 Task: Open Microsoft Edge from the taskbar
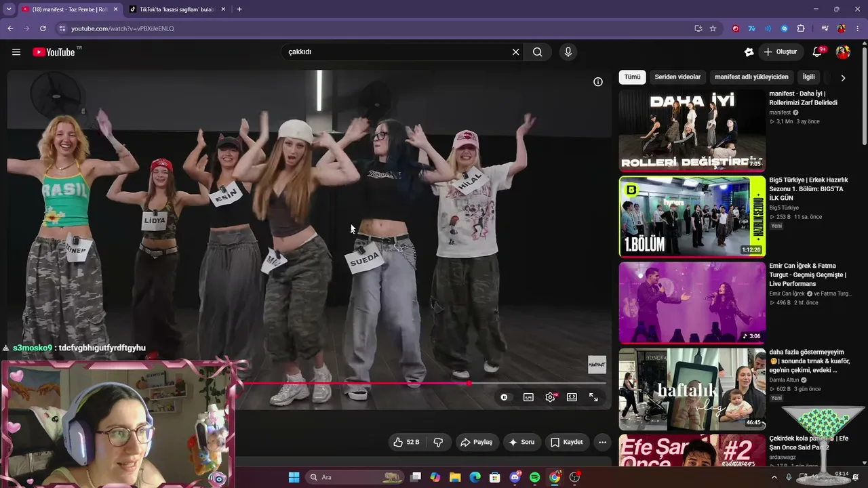475,477
